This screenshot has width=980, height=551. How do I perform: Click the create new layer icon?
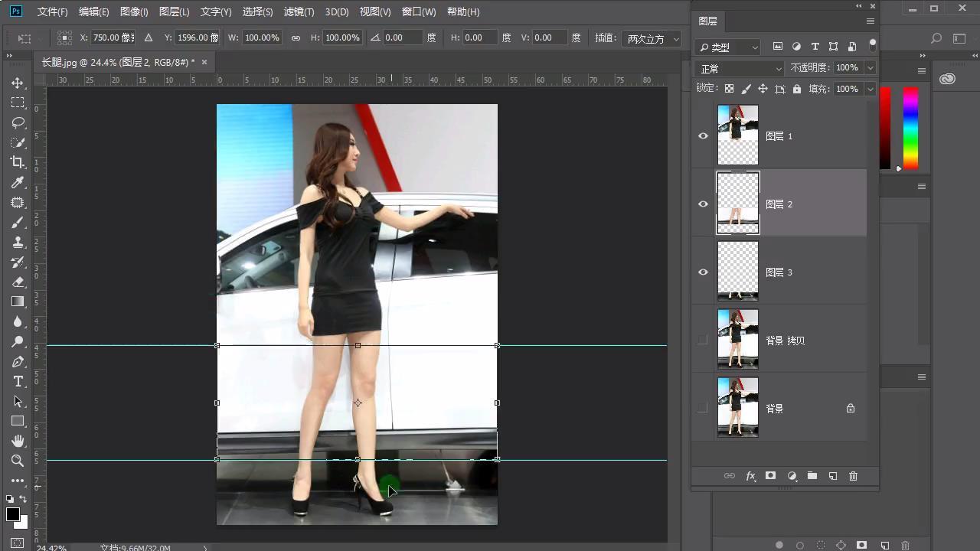pyautogui.click(x=832, y=476)
